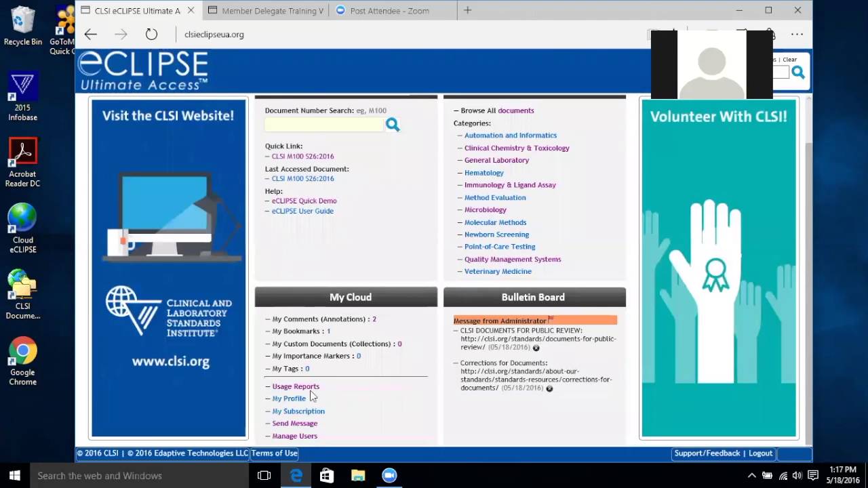Open Method Evaluation category
This screenshot has width=868, height=488.
(x=495, y=197)
